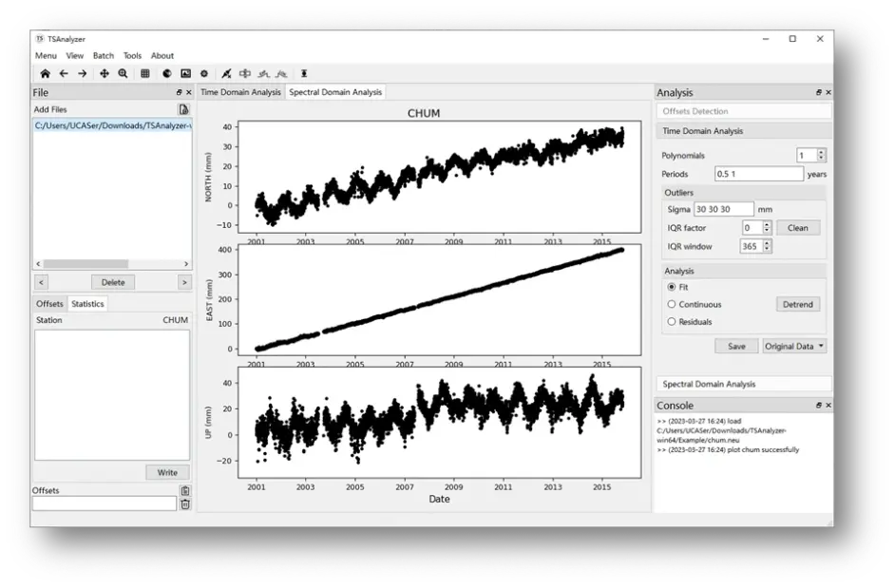Click the Offsets clipboard paste icon
The image size is (895, 588).
(x=185, y=491)
